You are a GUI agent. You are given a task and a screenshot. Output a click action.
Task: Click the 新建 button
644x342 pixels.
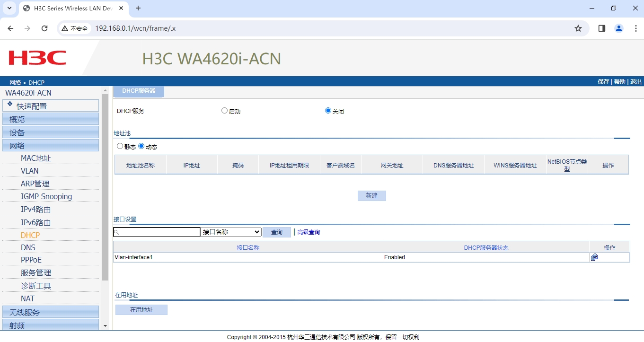[372, 196]
